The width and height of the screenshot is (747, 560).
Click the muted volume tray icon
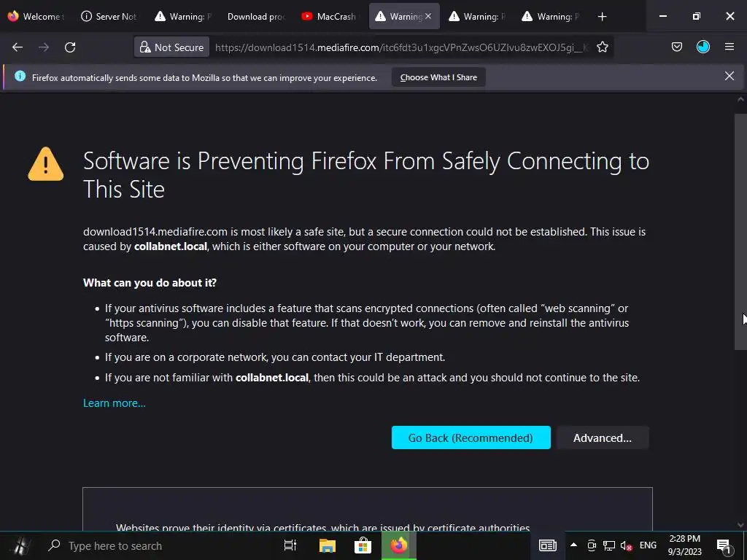click(626, 545)
